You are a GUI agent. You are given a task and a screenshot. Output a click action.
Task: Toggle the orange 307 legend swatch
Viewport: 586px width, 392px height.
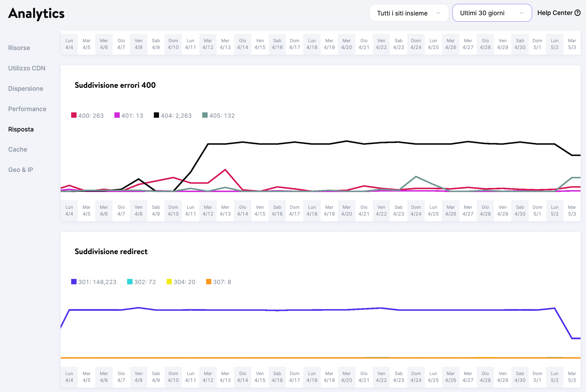(x=209, y=282)
